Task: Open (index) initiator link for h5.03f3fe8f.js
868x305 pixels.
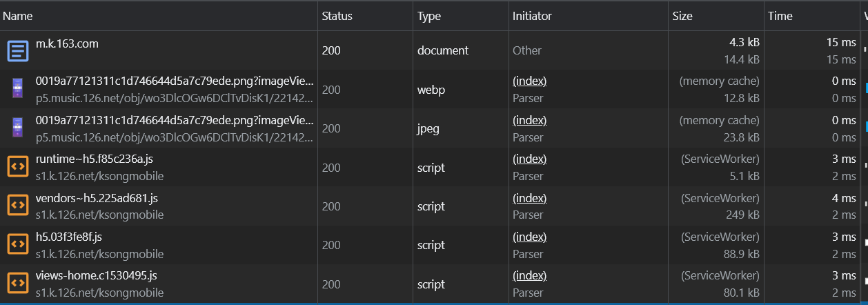Action: point(529,237)
